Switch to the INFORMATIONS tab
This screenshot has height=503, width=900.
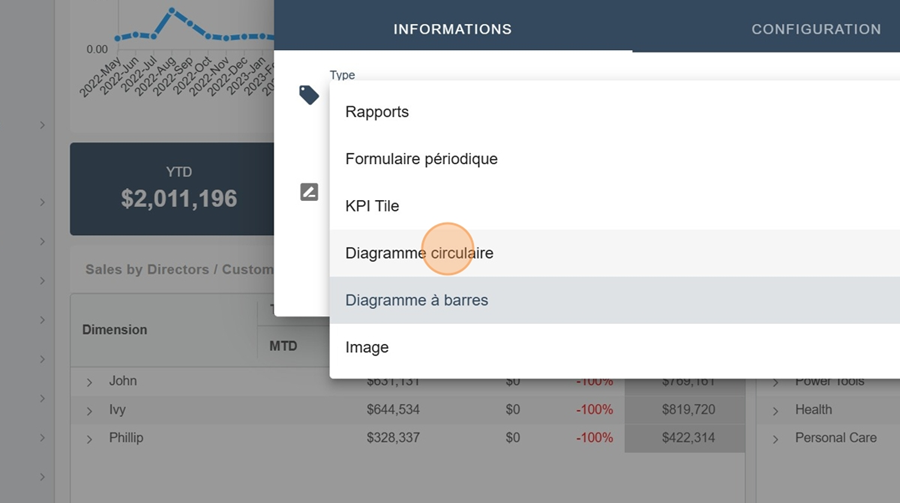(452, 29)
